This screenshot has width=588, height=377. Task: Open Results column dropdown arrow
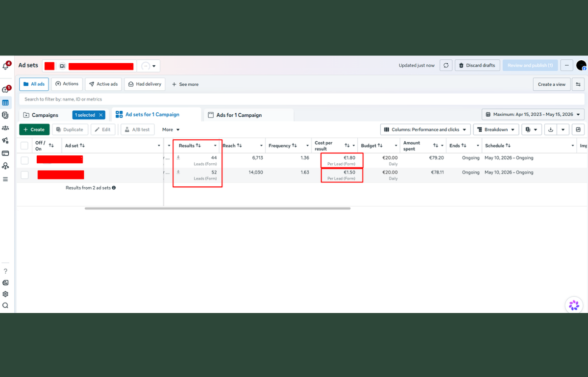point(215,146)
